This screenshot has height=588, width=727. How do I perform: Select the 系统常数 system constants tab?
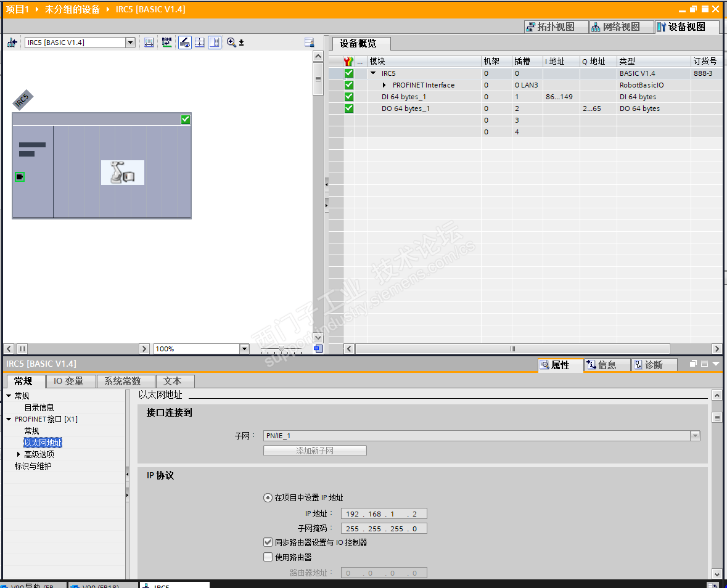tap(125, 382)
